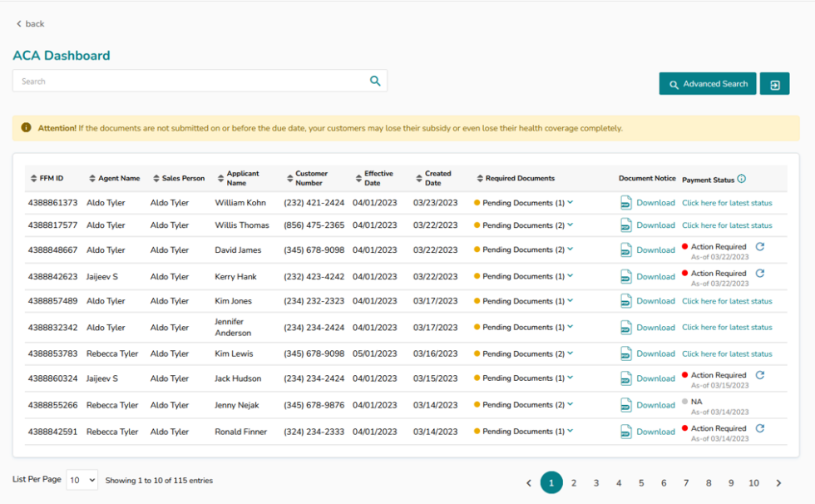Image resolution: width=815 pixels, height=504 pixels.
Task: Click the Payment Status info icon
Action: pos(742,179)
